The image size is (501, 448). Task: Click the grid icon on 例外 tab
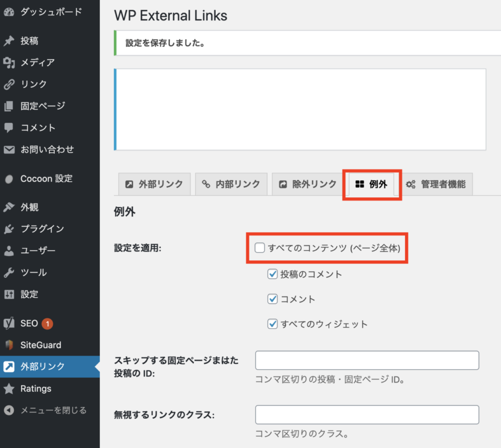[360, 184]
